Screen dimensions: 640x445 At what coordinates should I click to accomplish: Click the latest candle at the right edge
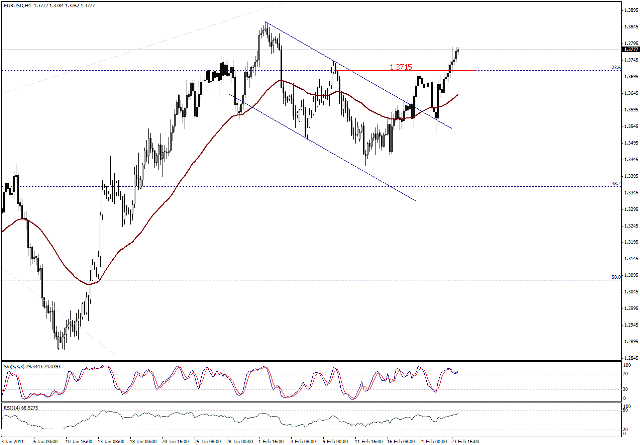pos(458,50)
